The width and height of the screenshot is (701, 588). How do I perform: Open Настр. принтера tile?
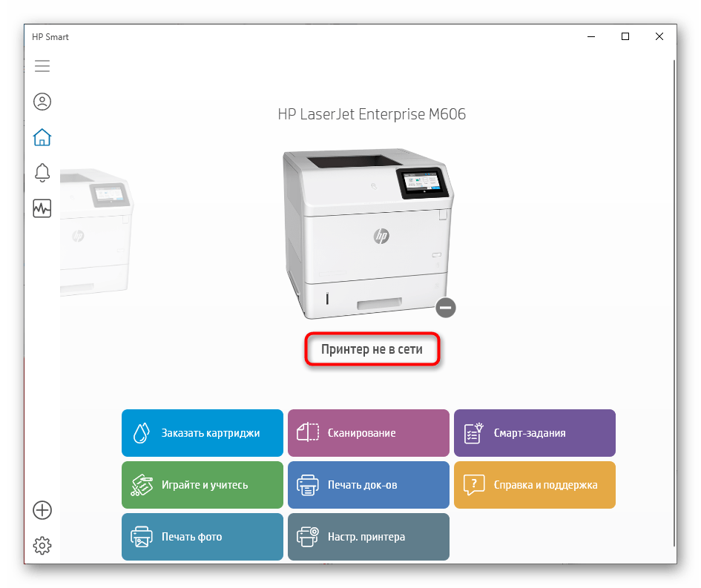point(369,537)
